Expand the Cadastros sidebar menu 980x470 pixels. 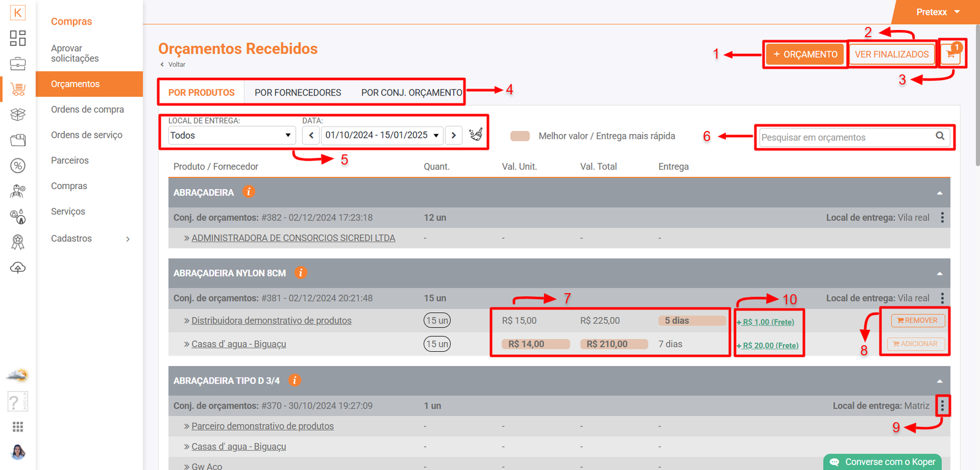pos(91,239)
